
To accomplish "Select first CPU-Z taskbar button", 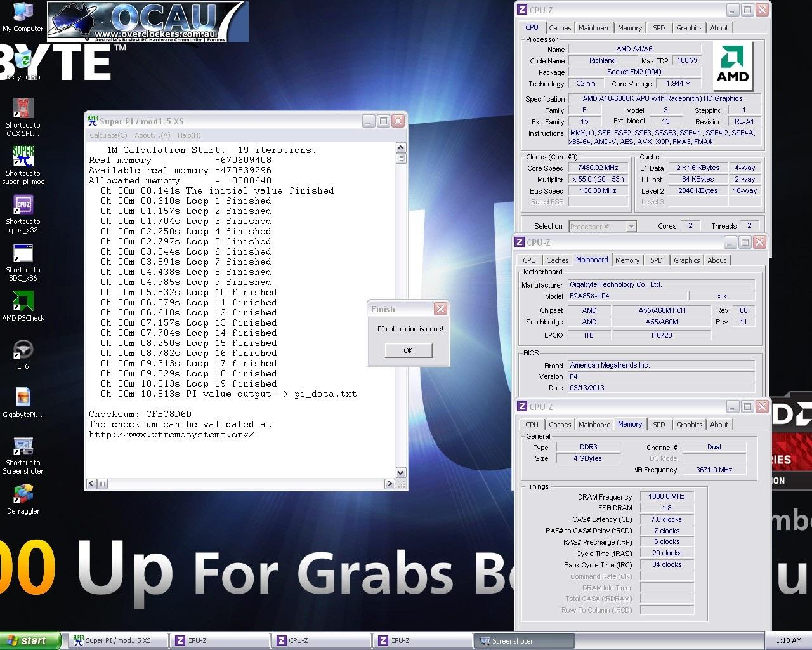I will click(219, 640).
